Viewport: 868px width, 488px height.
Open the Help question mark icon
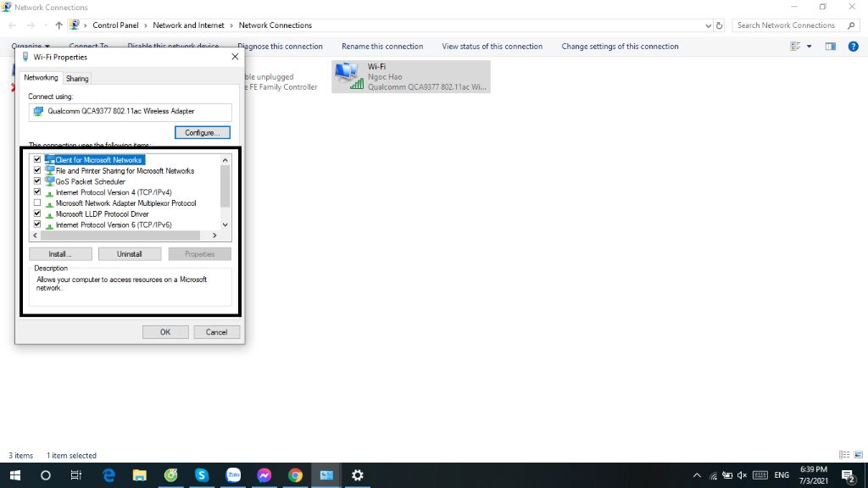coord(853,47)
